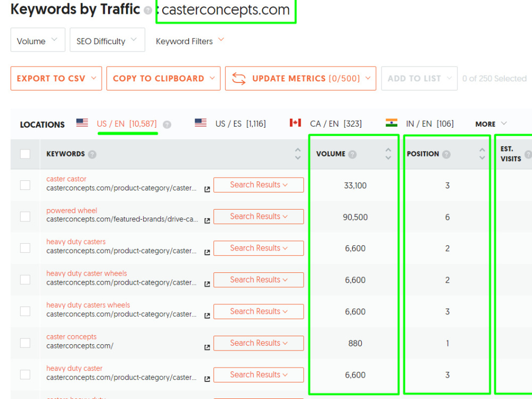Open the Volume filter dropdown
The image size is (532, 399).
coord(38,40)
